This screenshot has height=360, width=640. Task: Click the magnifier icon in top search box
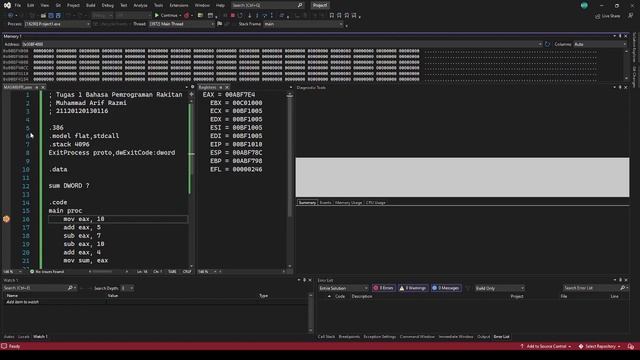300,5
